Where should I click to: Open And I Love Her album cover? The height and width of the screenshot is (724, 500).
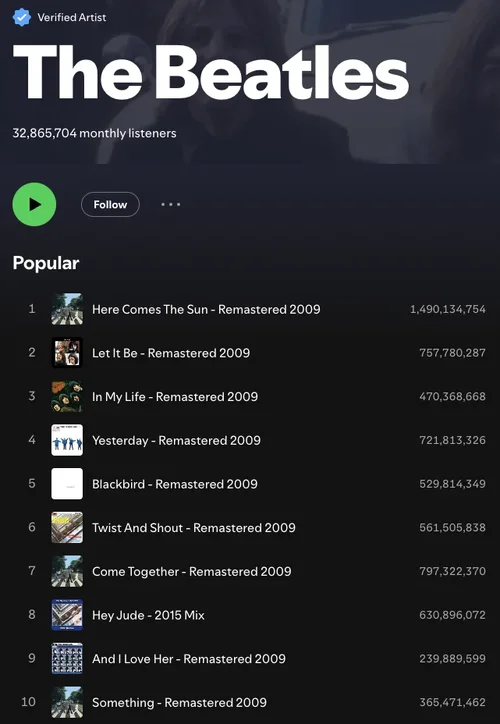(67, 658)
